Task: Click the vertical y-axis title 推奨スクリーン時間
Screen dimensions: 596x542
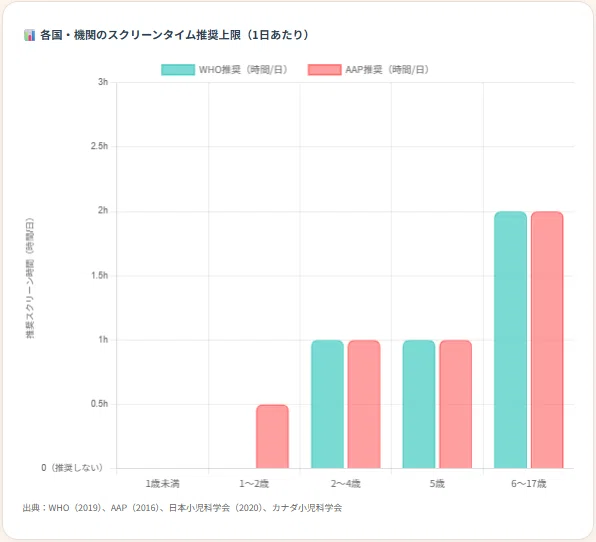Action: (30, 278)
